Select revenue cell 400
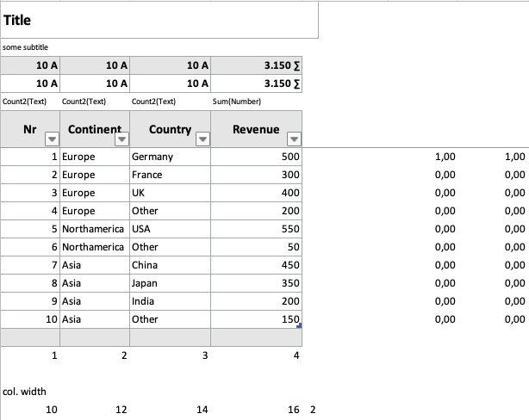Screen dimensions: 529x420 point(257,193)
